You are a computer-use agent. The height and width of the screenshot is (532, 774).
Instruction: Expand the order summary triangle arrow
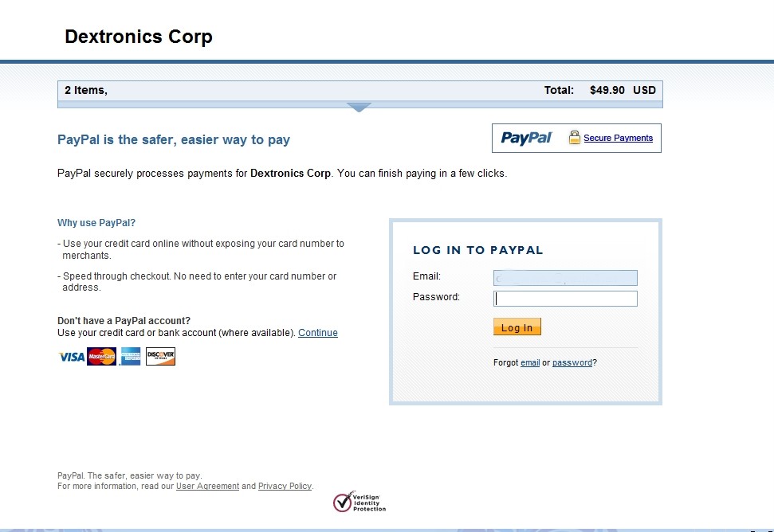[x=359, y=108]
